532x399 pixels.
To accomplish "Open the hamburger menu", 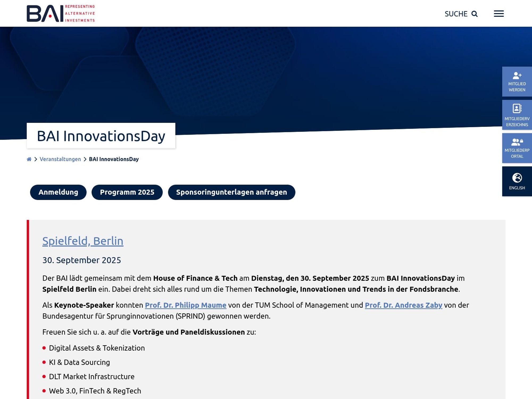I will click(499, 14).
